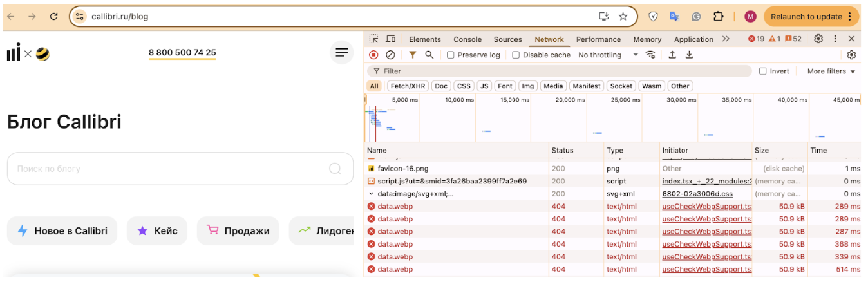868x282 pixels.
Task: Show more DevTools tabs chevron
Action: click(x=726, y=39)
